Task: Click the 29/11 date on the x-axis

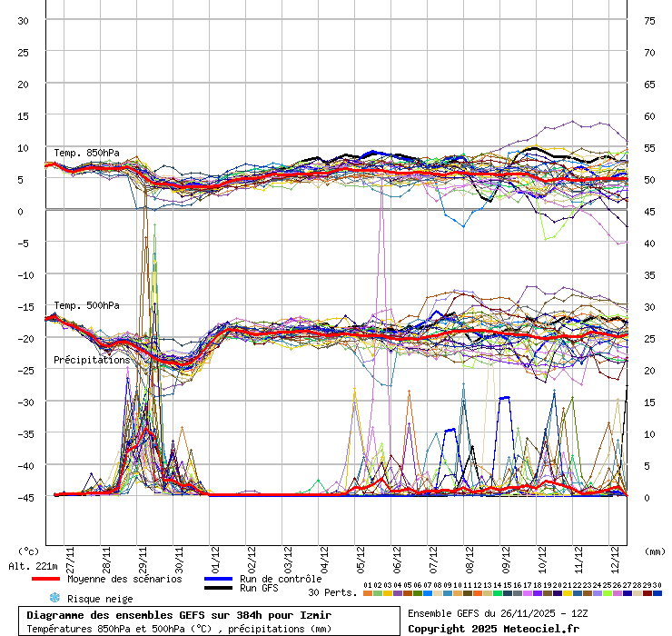Action: point(143,560)
